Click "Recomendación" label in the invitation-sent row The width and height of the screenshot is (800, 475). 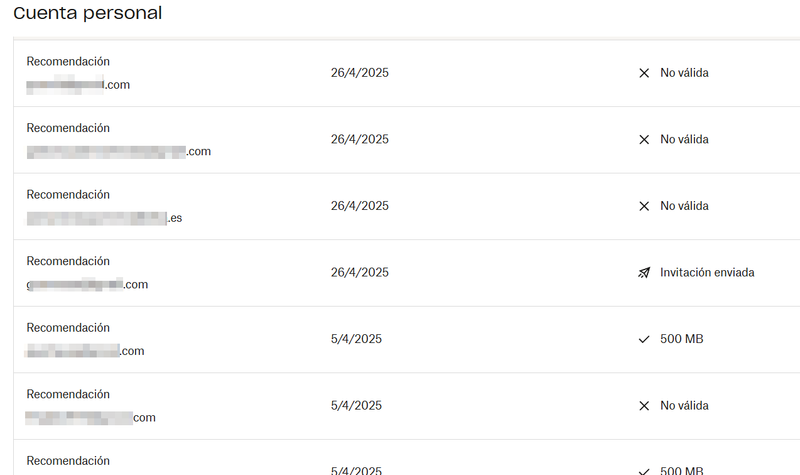click(68, 261)
